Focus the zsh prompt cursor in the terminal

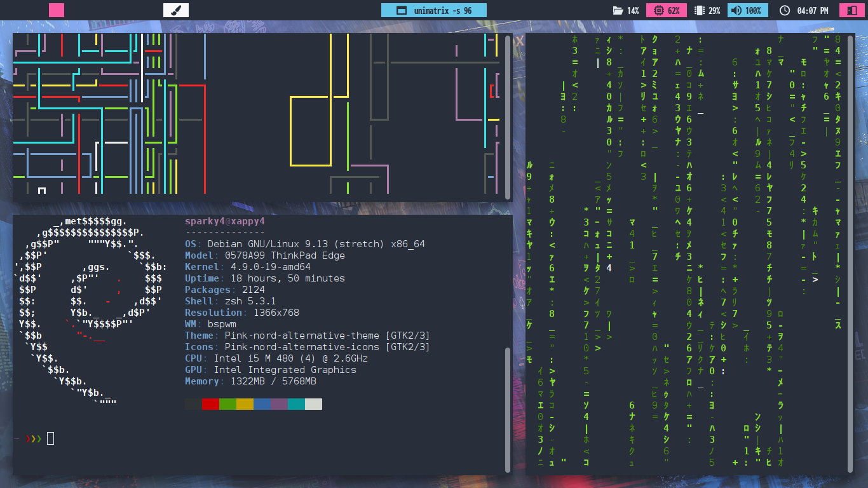pos(51,438)
